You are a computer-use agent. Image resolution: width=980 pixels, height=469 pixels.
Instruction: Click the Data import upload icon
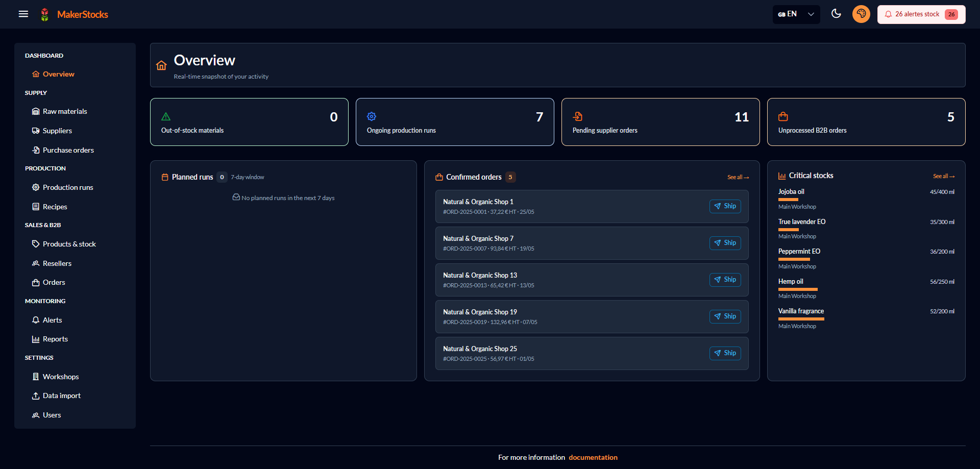(36, 396)
